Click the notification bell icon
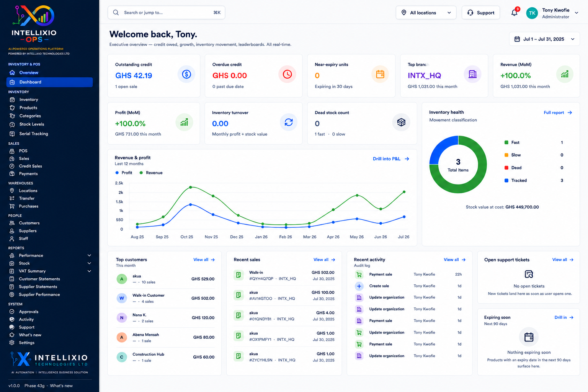Viewport: 588px width, 392px height. pos(514,13)
